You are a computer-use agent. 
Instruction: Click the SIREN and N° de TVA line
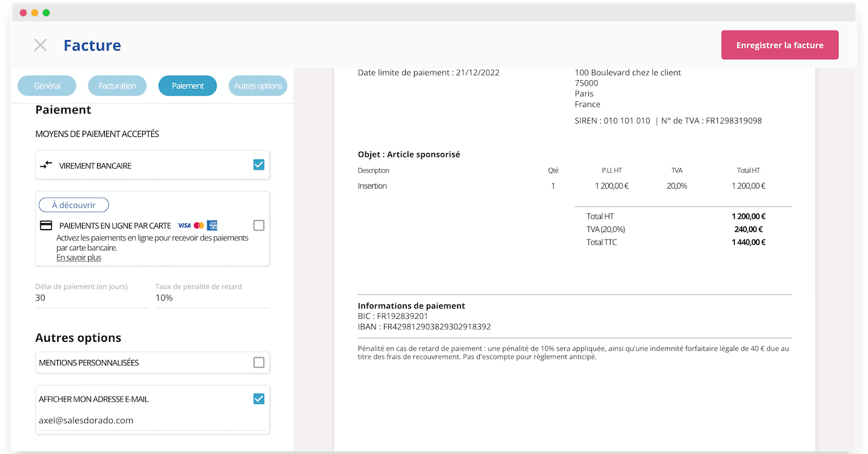(x=668, y=121)
